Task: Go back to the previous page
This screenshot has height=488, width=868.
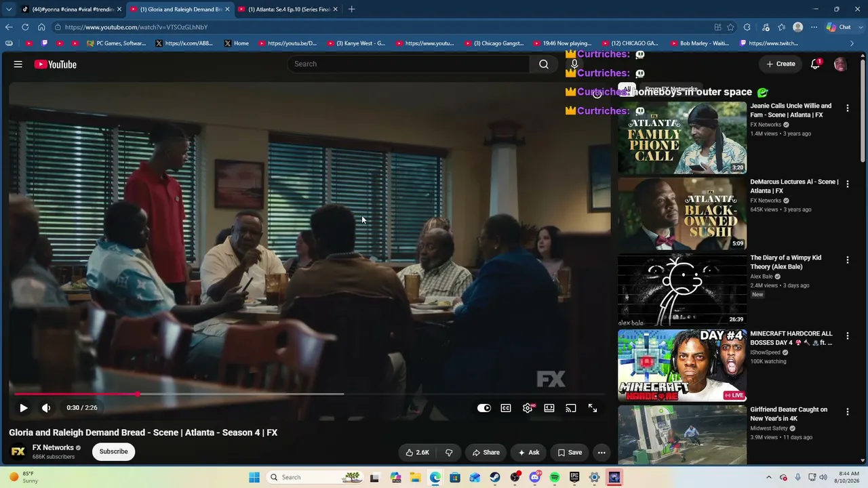Action: coord(9,27)
